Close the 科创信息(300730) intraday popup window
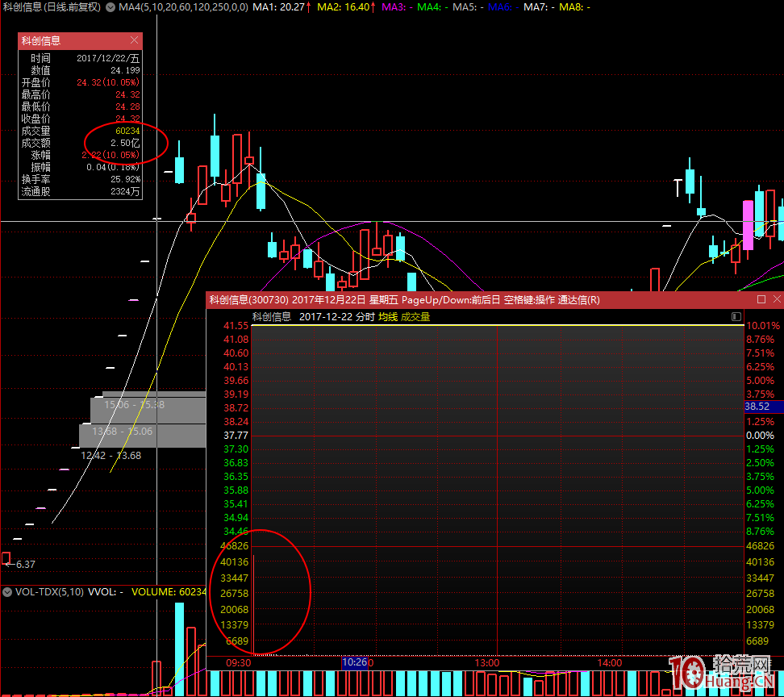Screen dimensions: 784x697 pos(777,299)
